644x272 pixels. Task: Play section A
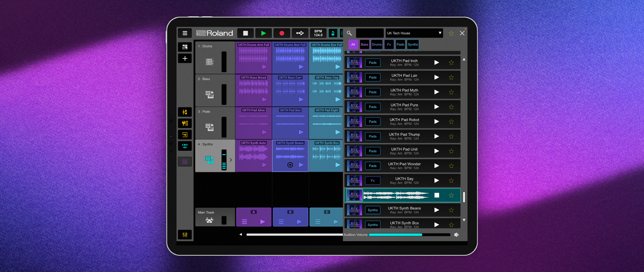point(263,222)
